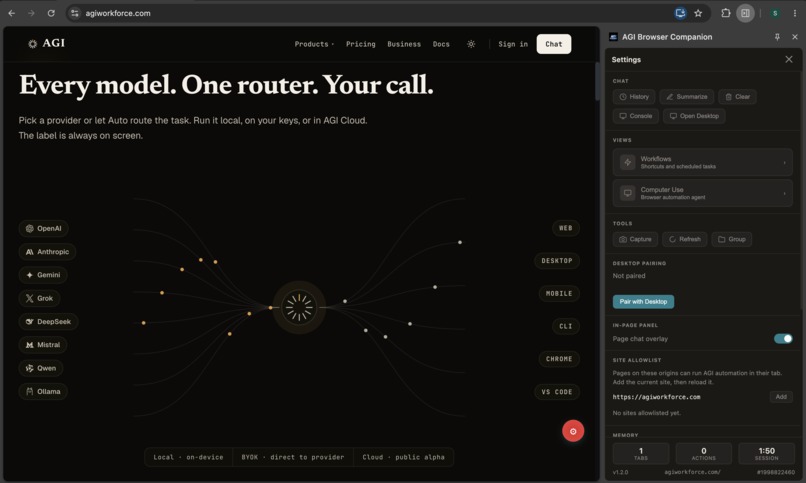Screen dimensions: 806x483
Task: Click the DESKTOP surface label
Action: [557, 261]
